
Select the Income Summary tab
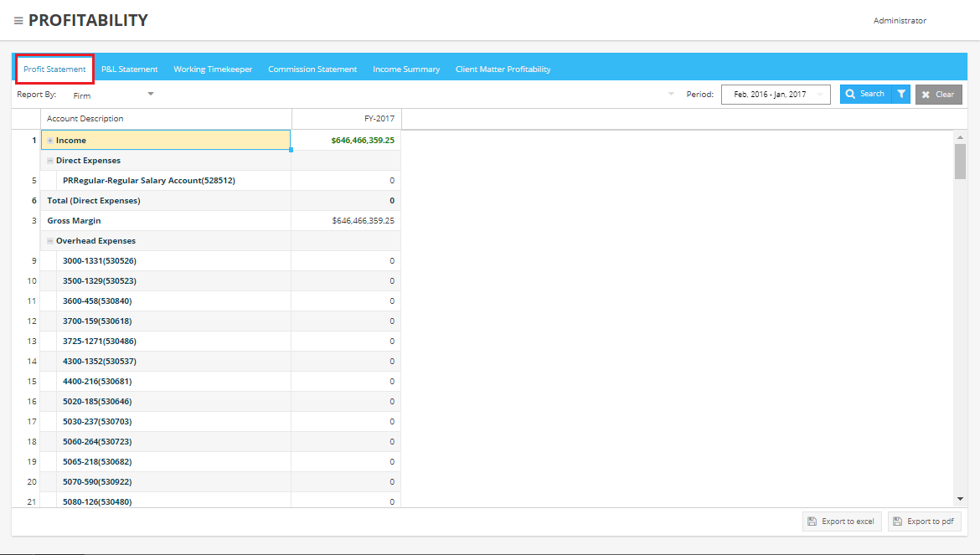tap(406, 69)
